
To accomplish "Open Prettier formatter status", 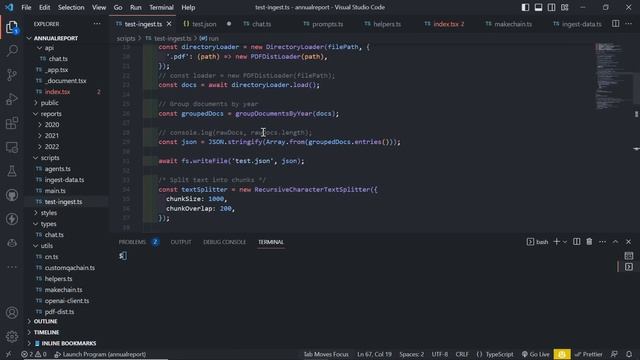I will [x=588, y=354].
